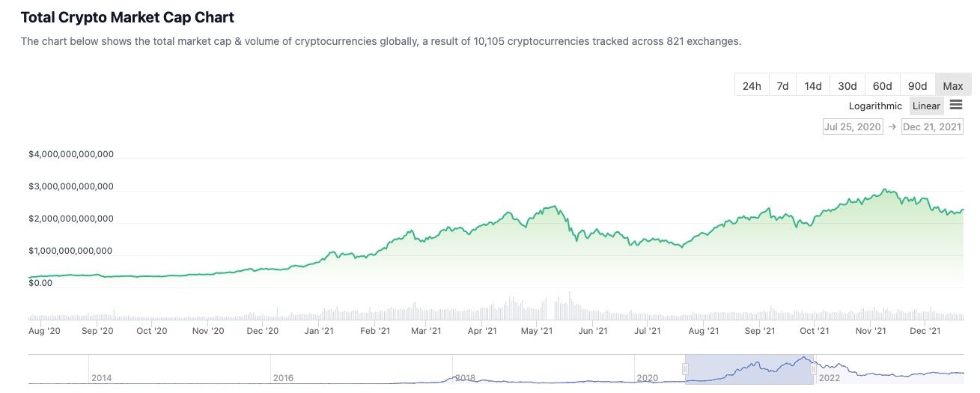Select the 14d time range
This screenshot has width=980, height=393.
pyautogui.click(x=813, y=86)
